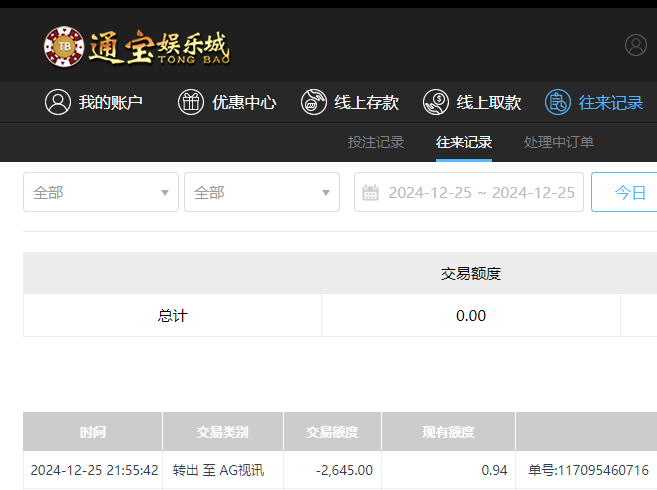This screenshot has height=490, width=657.
Task: Open the user profile icon at top right
Action: (636, 45)
